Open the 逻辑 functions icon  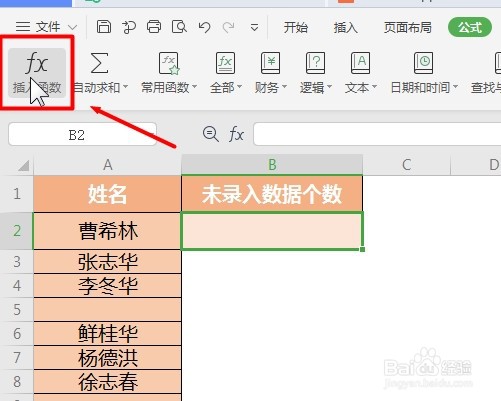[x=315, y=63]
